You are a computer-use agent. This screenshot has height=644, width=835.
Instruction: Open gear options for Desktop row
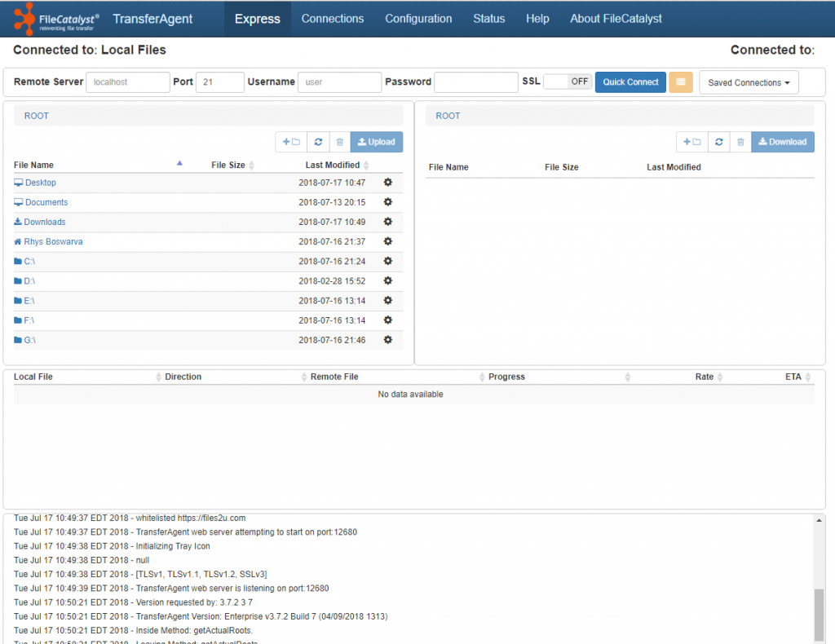[388, 183]
